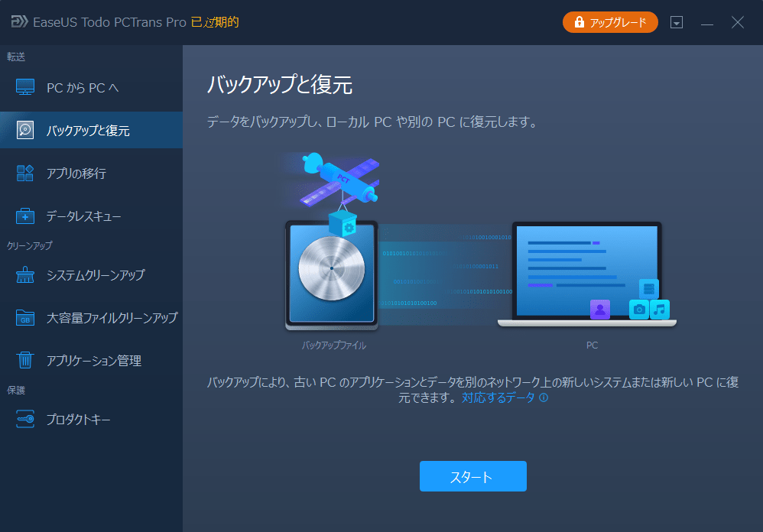Click the PC laptop illustration
This screenshot has width=763, height=532.
(592, 273)
